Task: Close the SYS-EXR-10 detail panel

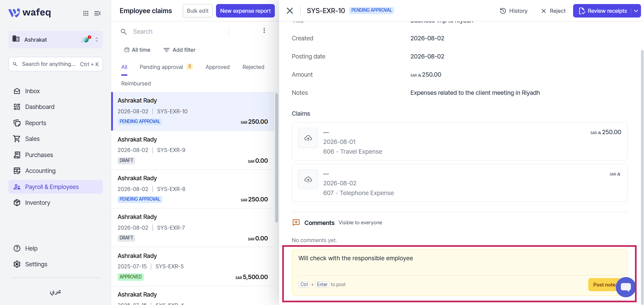Action: [x=290, y=11]
